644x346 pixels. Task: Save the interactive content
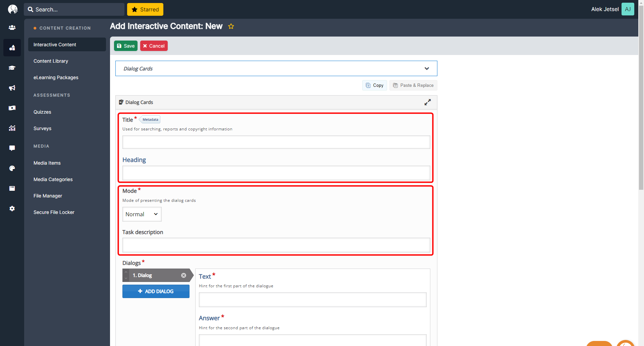[x=126, y=46]
